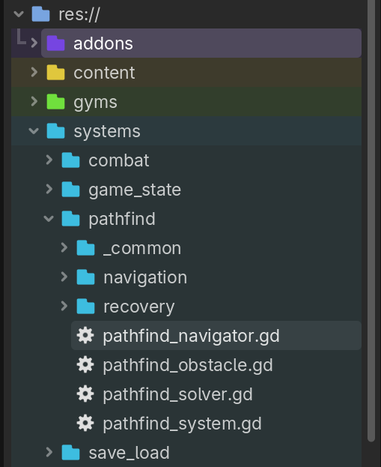Select the pathfind_solver.gd file name
381x467 pixels.
click(x=178, y=395)
